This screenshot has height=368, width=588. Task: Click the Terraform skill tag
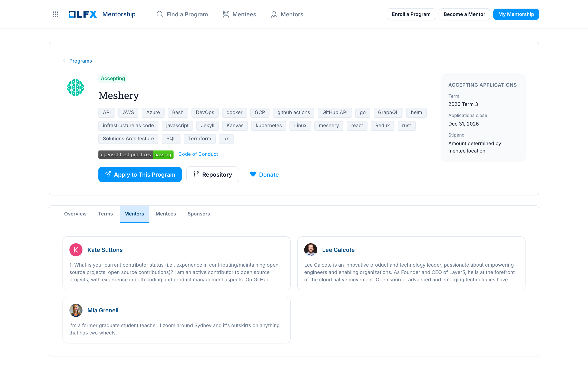pos(199,139)
